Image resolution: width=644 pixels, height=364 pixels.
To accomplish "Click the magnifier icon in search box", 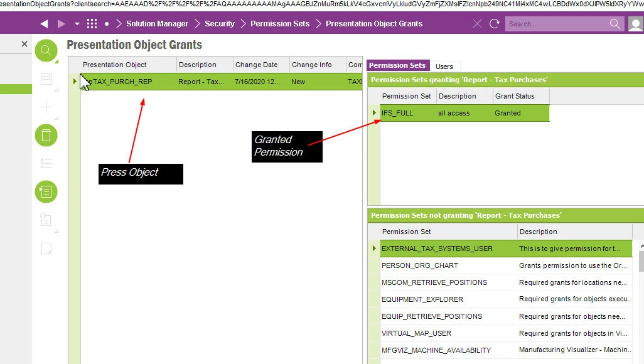I will (x=615, y=24).
